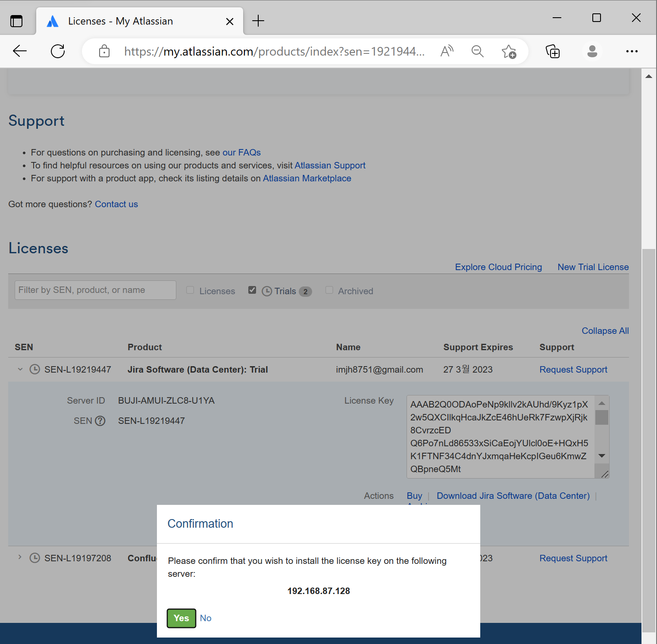Request Support for SEN-L19197208 row
The height and width of the screenshot is (644, 657).
pos(573,558)
